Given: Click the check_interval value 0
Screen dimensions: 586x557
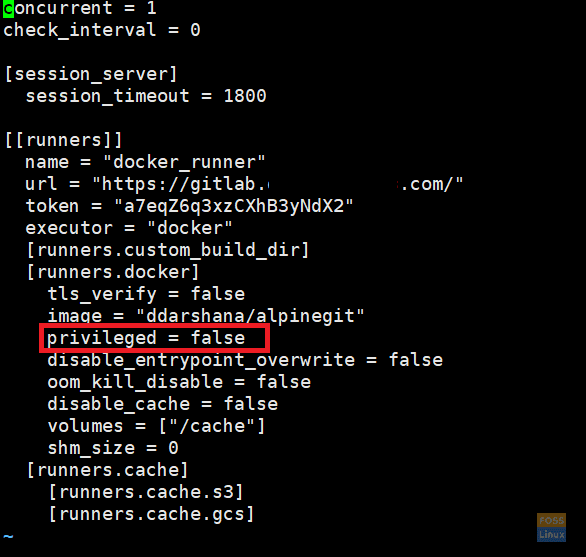Looking at the screenshot, I should point(195,30).
